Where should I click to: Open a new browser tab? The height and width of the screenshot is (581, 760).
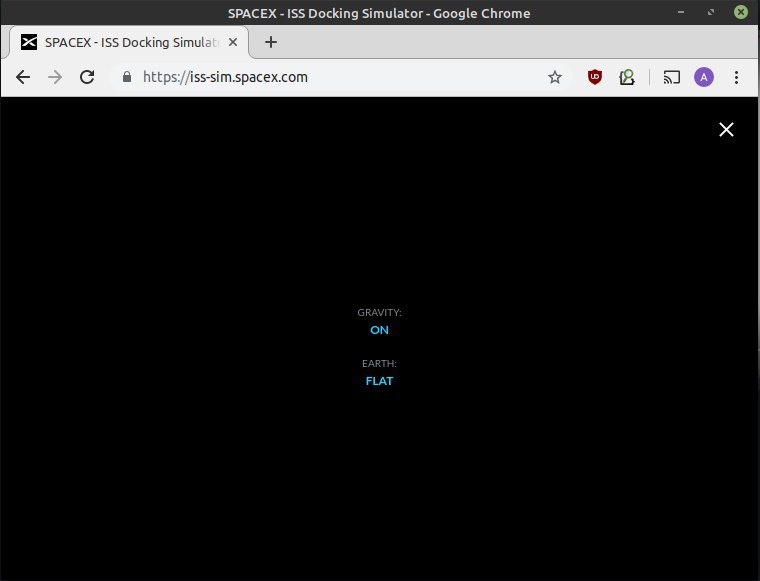tap(270, 42)
